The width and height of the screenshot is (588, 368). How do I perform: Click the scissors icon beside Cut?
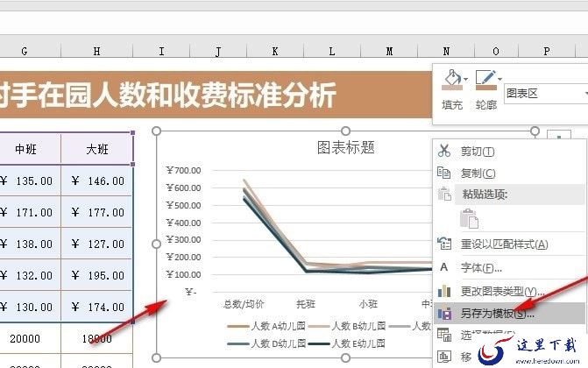(444, 151)
